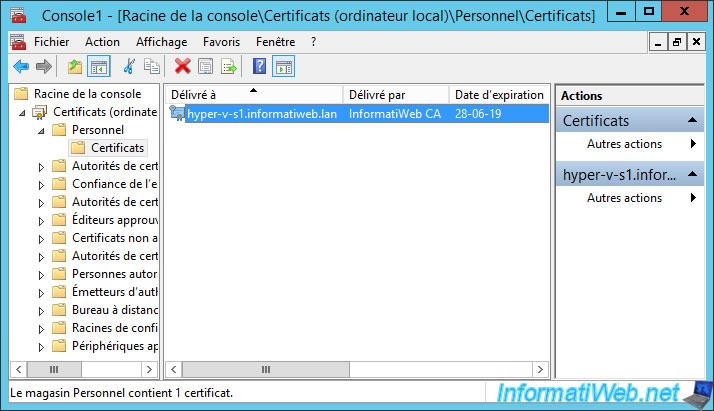Viewport: 714px width, 411px height.
Task: Open the Fichier menu
Action: [51, 42]
